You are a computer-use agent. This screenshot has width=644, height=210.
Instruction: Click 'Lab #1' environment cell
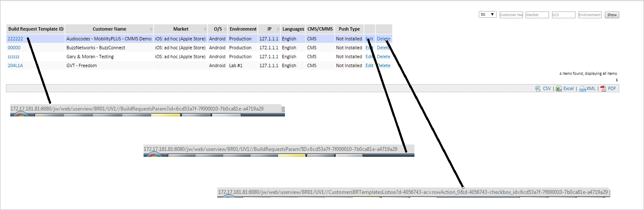tap(243, 65)
